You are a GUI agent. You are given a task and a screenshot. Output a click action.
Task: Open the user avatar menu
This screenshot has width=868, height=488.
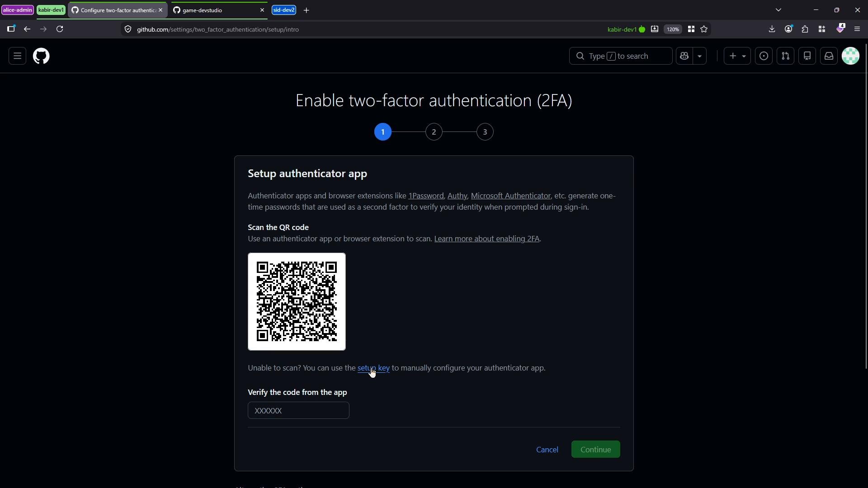pos(850,56)
